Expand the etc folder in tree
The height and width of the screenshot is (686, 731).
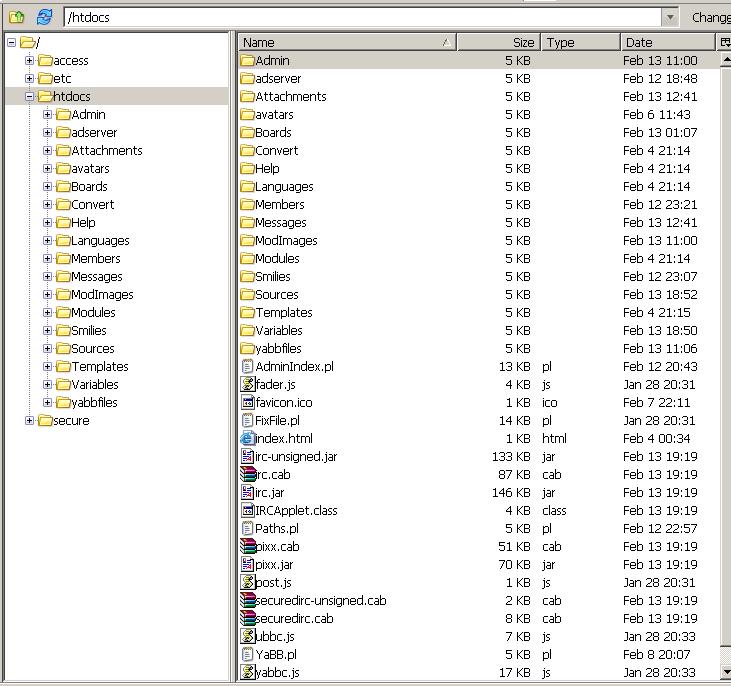pyautogui.click(x=29, y=78)
